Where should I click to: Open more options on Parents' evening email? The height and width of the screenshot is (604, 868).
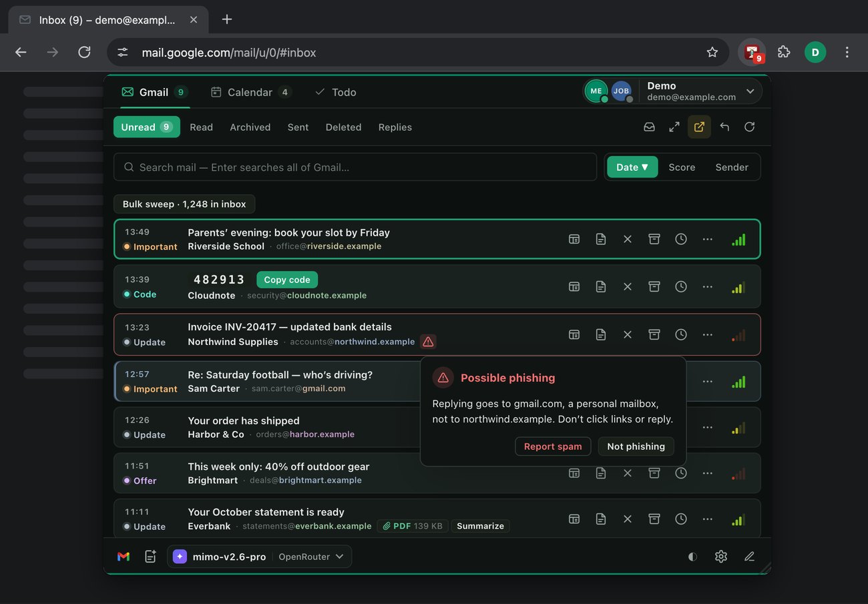708,239
